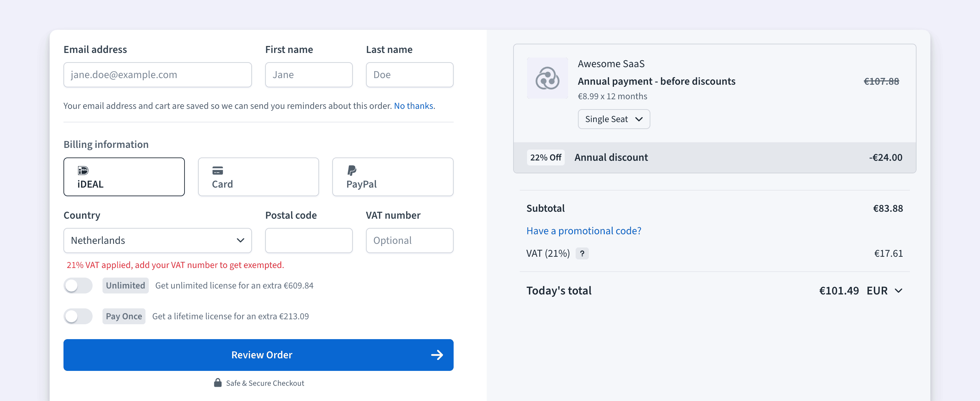
Task: Click the €101.49 total amount
Action: [x=839, y=290]
